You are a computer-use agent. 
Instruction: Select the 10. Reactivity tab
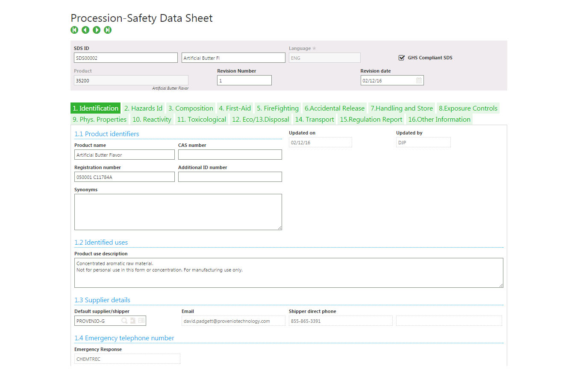[x=152, y=120]
